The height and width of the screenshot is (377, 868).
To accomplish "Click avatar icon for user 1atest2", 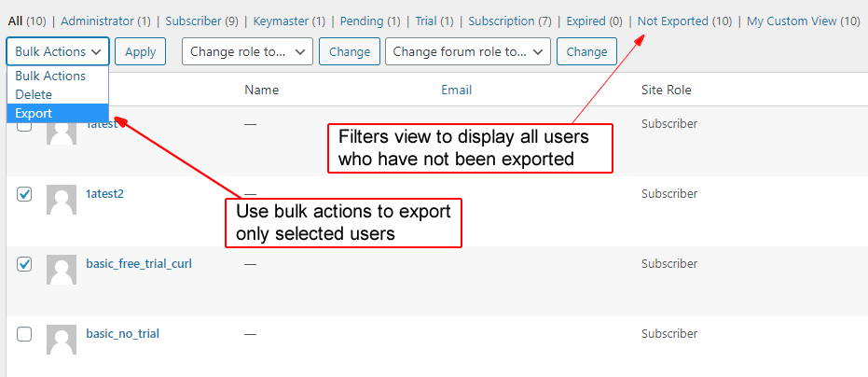I will pos(62,201).
